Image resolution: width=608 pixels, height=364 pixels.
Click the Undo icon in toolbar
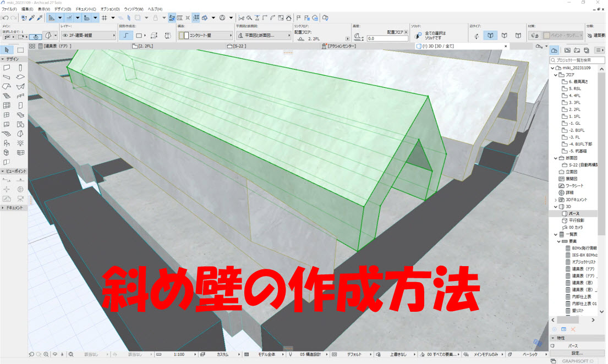[5, 18]
